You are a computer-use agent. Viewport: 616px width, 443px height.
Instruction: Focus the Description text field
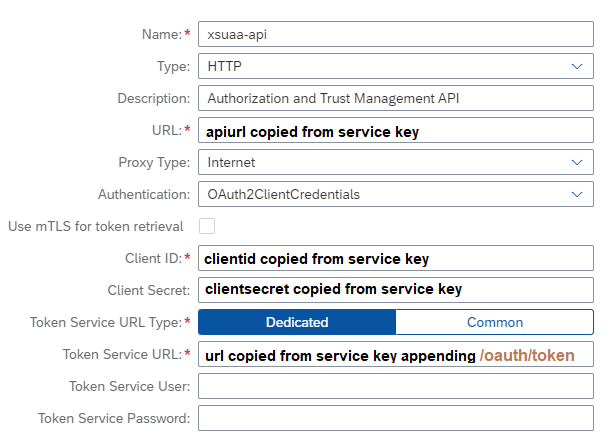coord(396,98)
